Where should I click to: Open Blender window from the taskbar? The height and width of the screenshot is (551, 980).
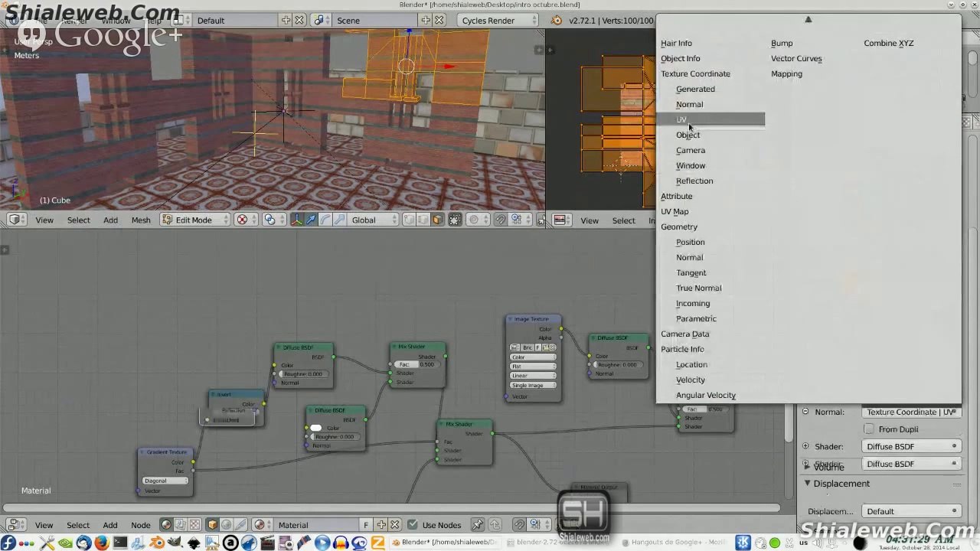(x=444, y=543)
